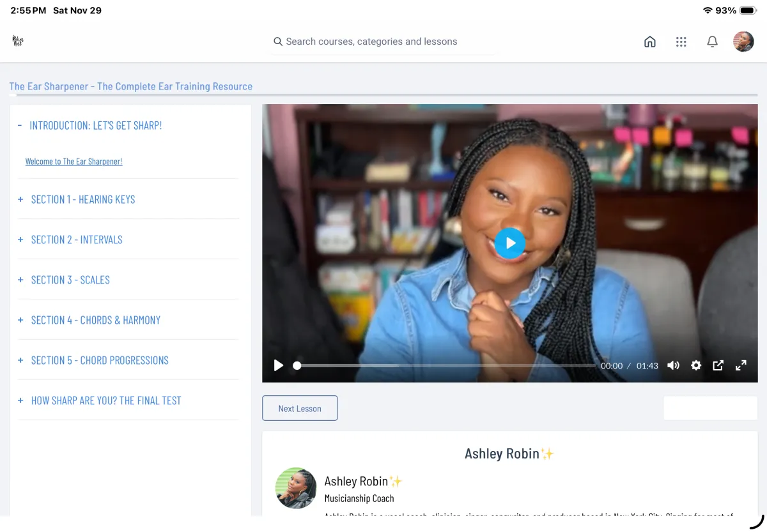Click the Ashley Robin heading text
This screenshot has height=532, width=767.
[x=509, y=453]
